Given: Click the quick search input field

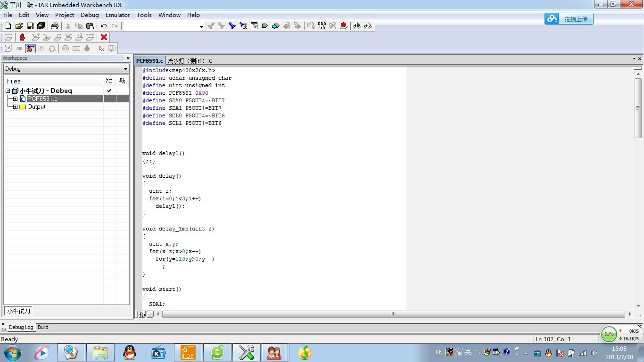Looking at the screenshot, I should [x=161, y=26].
